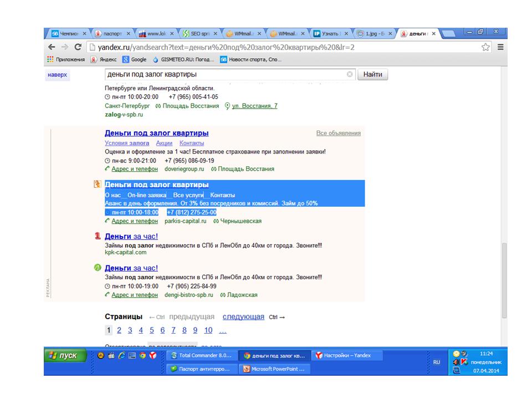Viewport: 532px width, 399px height.
Task: Launch Yandex Browser from the quick launch icons
Action: (x=153, y=355)
